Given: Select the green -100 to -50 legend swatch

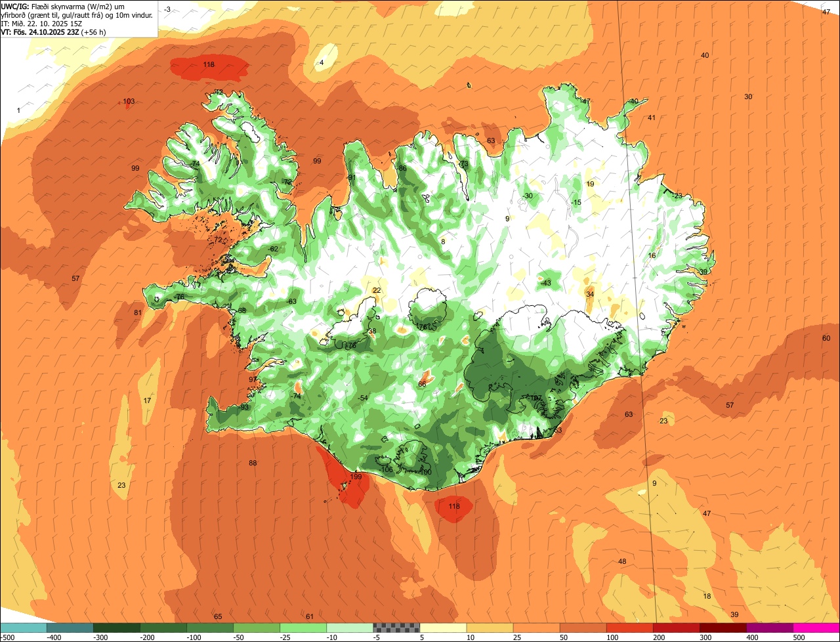Looking at the screenshot, I should pos(209,628).
